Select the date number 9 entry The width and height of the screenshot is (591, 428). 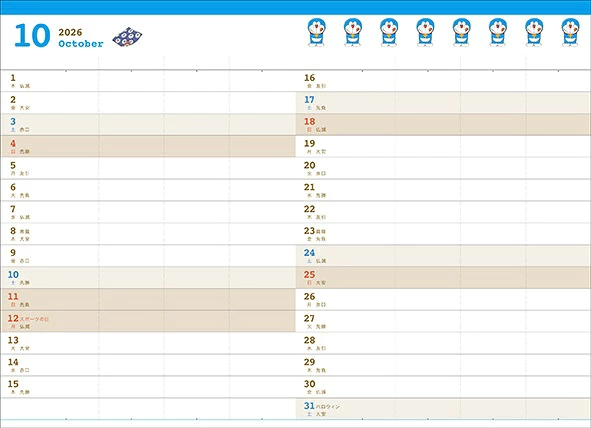pyautogui.click(x=13, y=253)
